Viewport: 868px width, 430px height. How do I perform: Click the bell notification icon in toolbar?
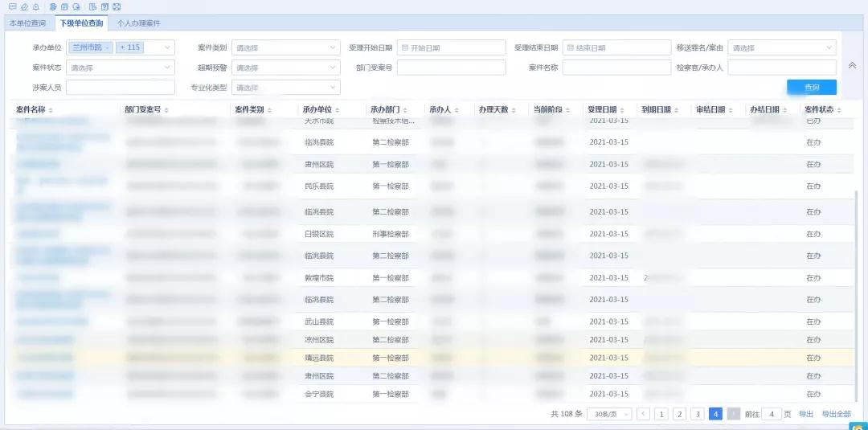click(x=36, y=6)
